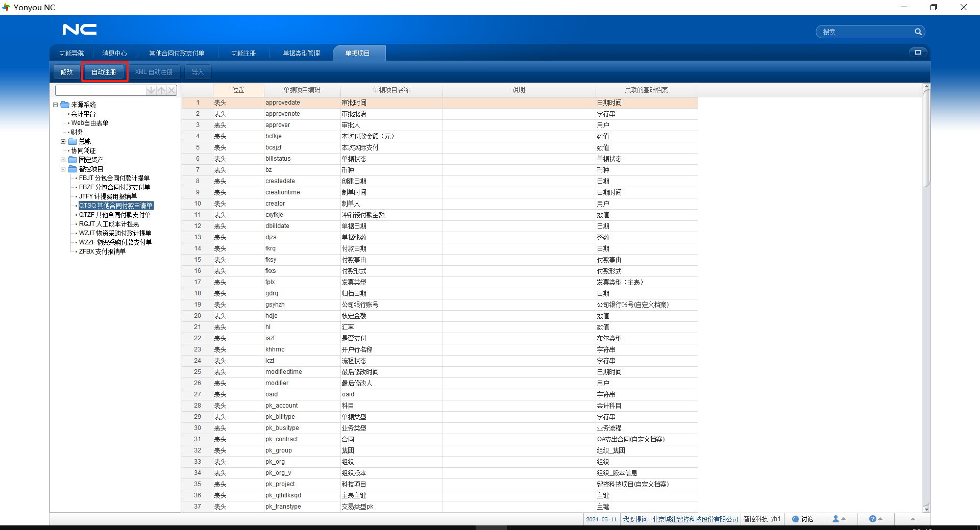
Task: Click the scrollbar down arrow of table
Action: 926,509
